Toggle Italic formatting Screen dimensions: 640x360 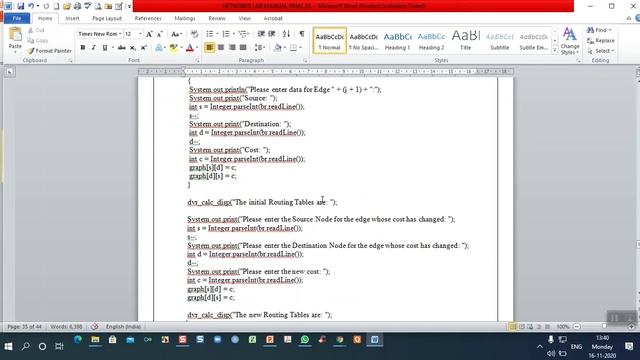pyautogui.click(x=93, y=48)
